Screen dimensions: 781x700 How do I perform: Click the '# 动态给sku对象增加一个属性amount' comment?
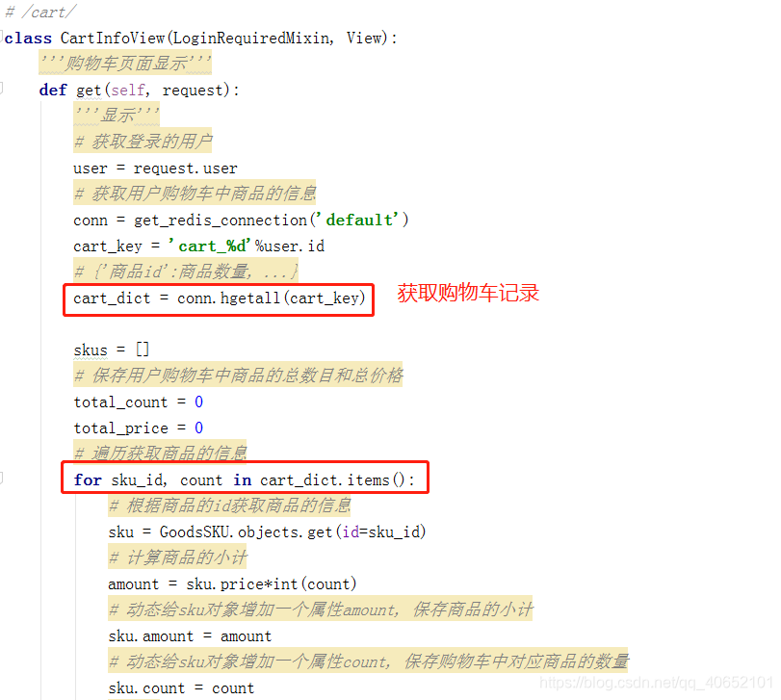(x=321, y=609)
